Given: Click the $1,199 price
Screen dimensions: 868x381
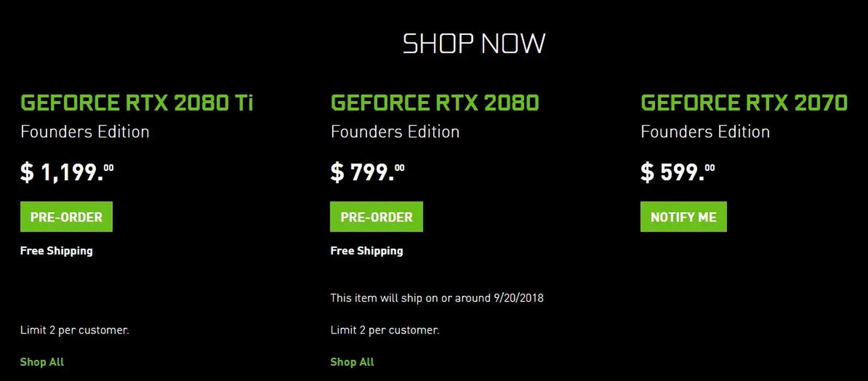Looking at the screenshot, I should click(x=66, y=173).
